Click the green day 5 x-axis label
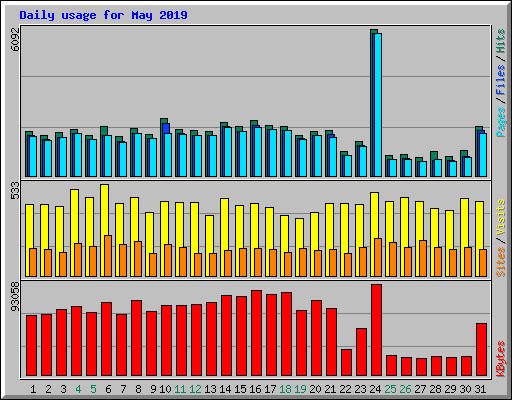Image resolution: width=512 pixels, height=400 pixels. (x=93, y=389)
